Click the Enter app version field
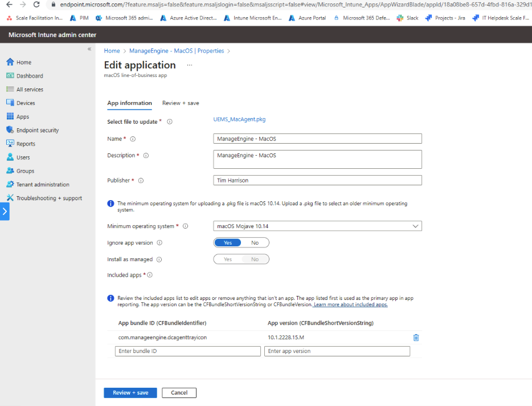The width and height of the screenshot is (532, 406). tap(337, 351)
